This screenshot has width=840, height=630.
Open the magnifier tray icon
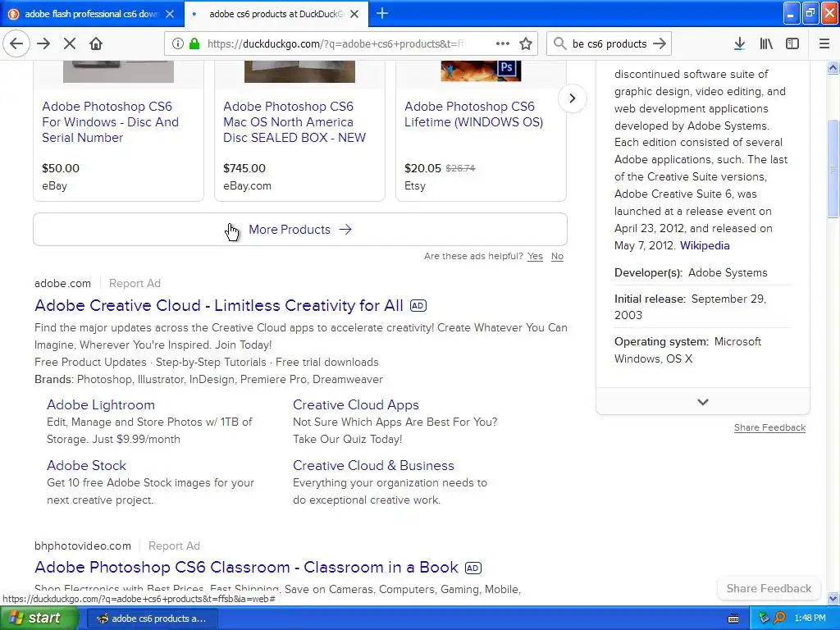coord(779,619)
